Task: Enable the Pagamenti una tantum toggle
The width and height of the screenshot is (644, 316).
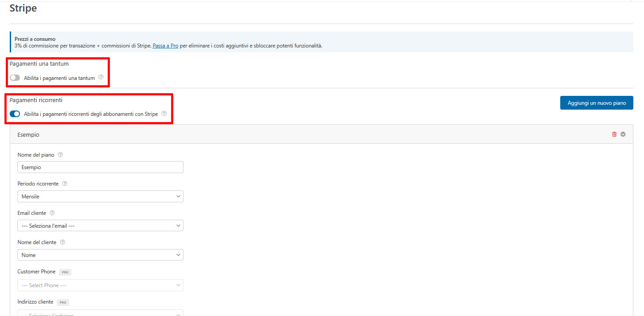Action: (x=15, y=77)
